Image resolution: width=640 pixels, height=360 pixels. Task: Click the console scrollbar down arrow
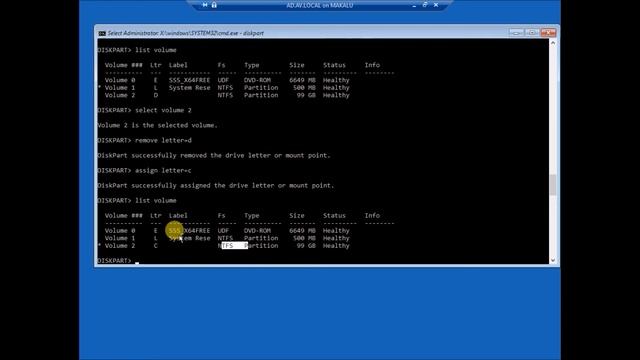click(x=553, y=260)
